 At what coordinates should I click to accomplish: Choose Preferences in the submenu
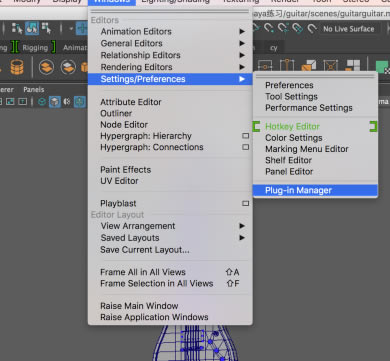click(x=315, y=85)
